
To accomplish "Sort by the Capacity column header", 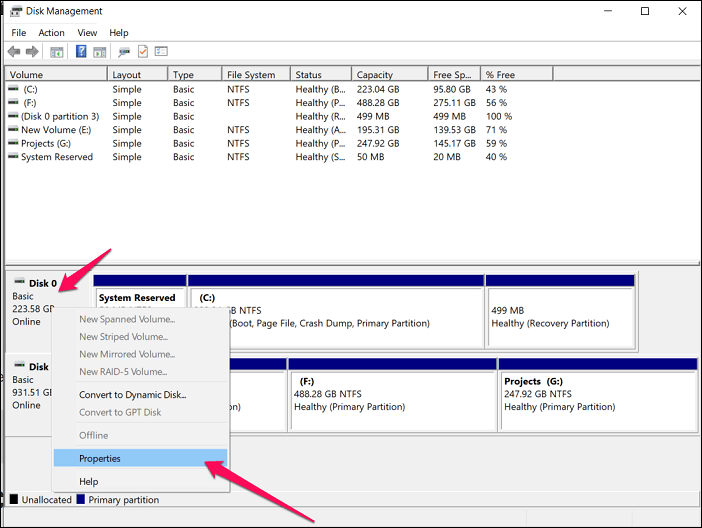I will pos(390,74).
